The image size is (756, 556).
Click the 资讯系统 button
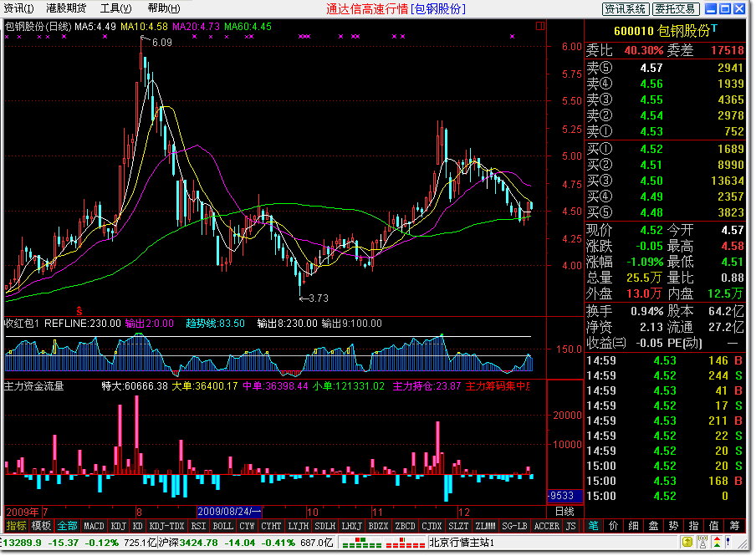626,8
